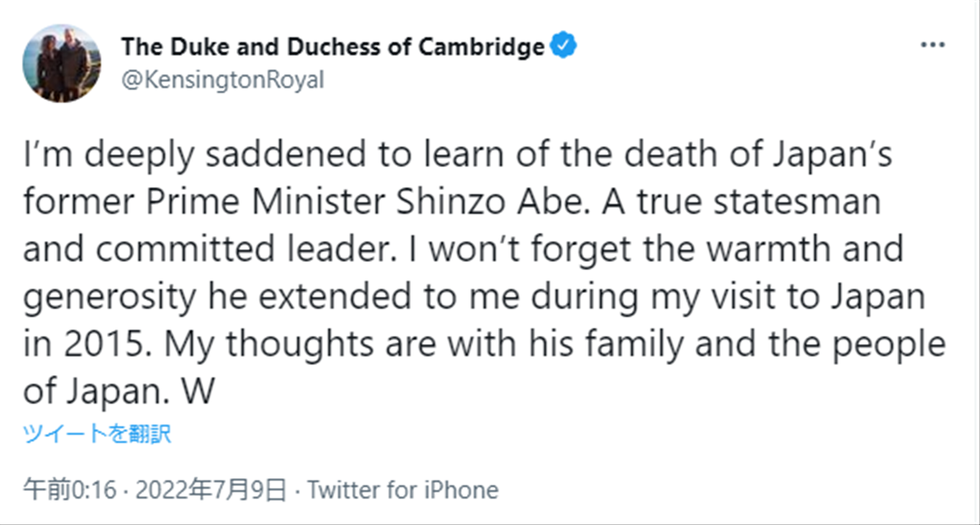The height and width of the screenshot is (525, 980).
Task: Click the ツイートを翻訳 translate link
Action: tap(97, 433)
